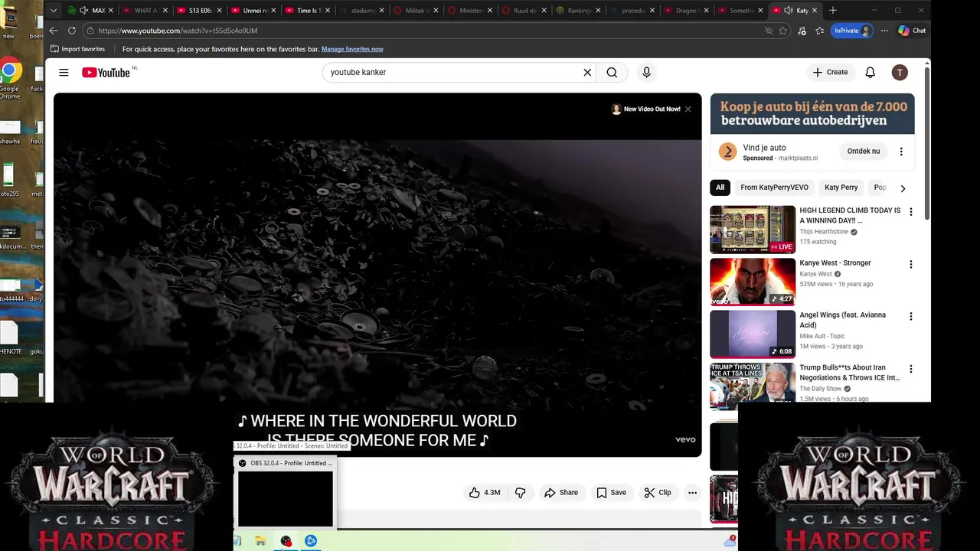This screenshot has width=980, height=551.
Task: Open options for HIGH LEGEND CLIMB livestream
Action: [x=910, y=212]
